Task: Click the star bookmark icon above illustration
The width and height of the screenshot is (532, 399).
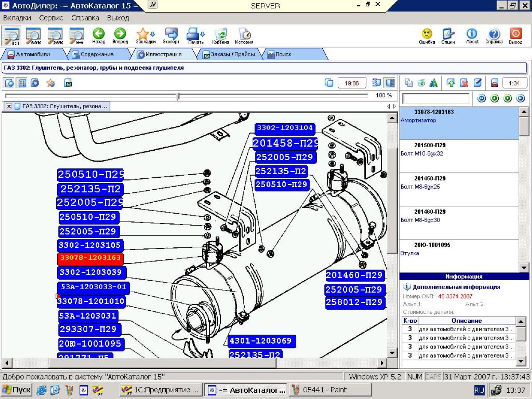Action: [x=51, y=83]
